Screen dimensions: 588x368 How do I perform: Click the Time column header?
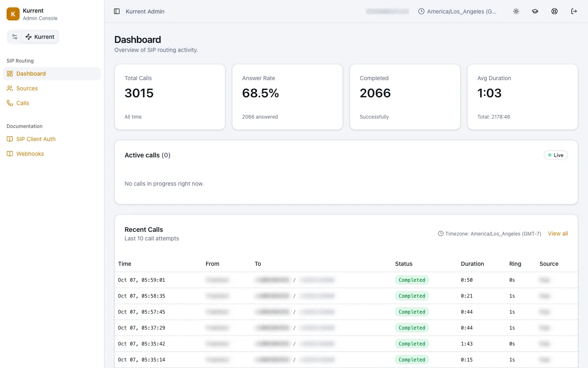coord(125,264)
